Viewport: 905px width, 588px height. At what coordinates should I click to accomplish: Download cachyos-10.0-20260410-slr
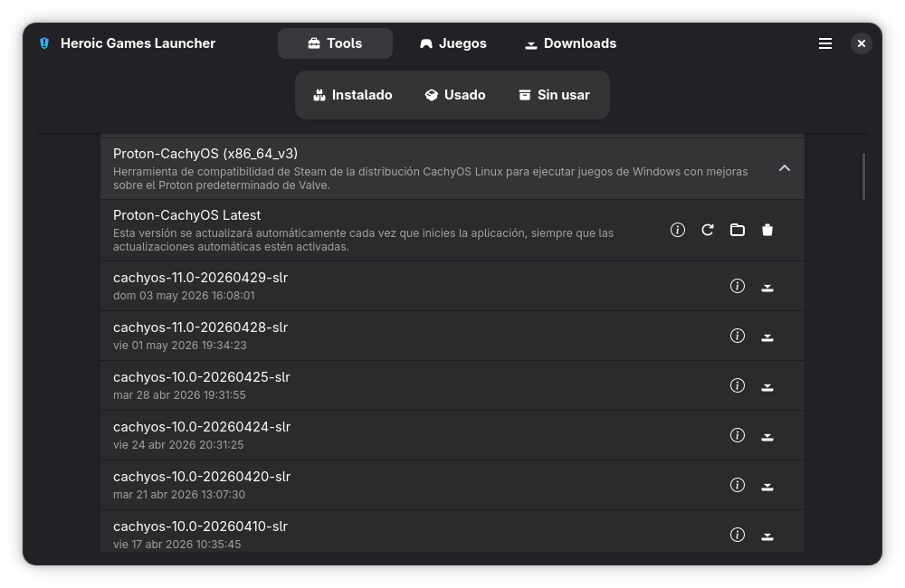coord(767,536)
